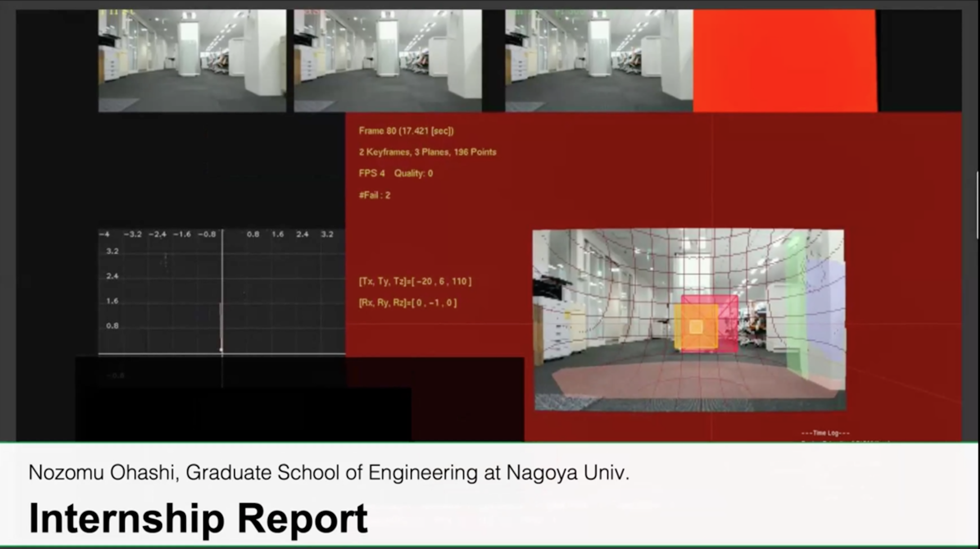This screenshot has width=980, height=549.
Task: Click the #Fail : 2 counter
Action: 374,195
